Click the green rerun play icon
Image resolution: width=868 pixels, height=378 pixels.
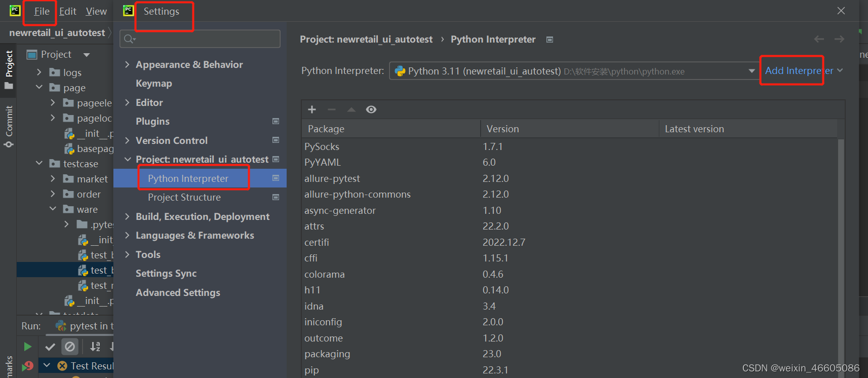click(27, 347)
